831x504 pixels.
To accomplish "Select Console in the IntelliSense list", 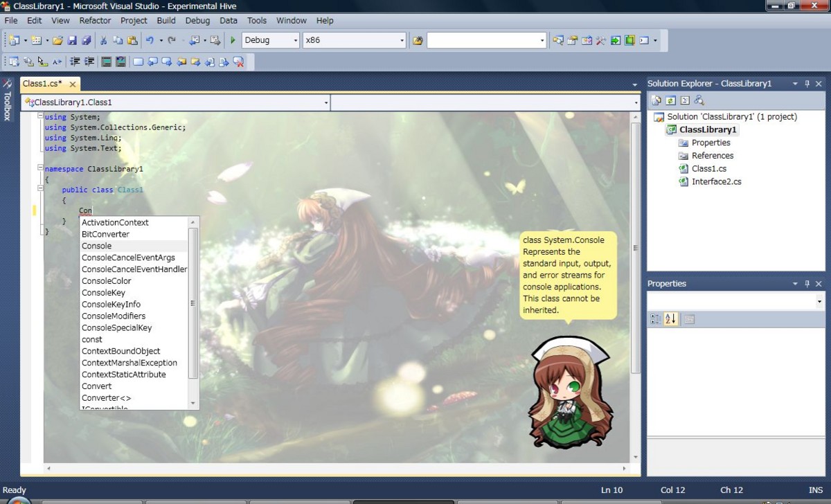I will click(134, 246).
